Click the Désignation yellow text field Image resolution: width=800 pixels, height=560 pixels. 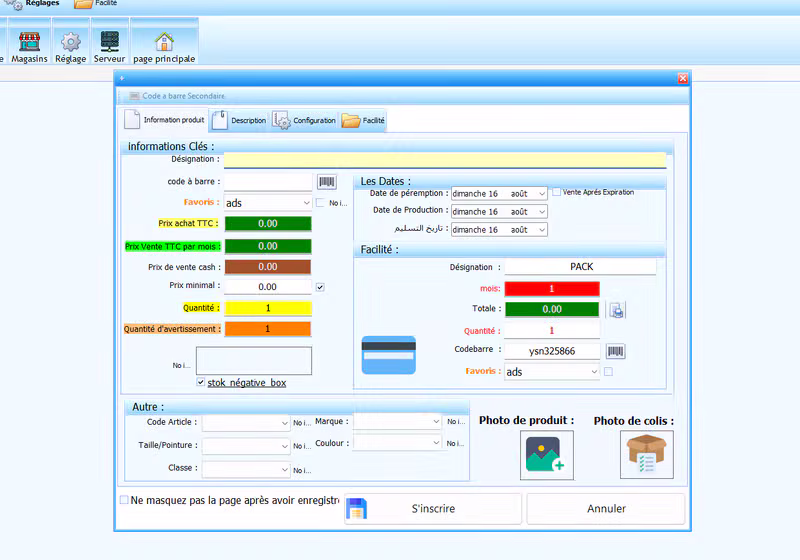[445, 160]
